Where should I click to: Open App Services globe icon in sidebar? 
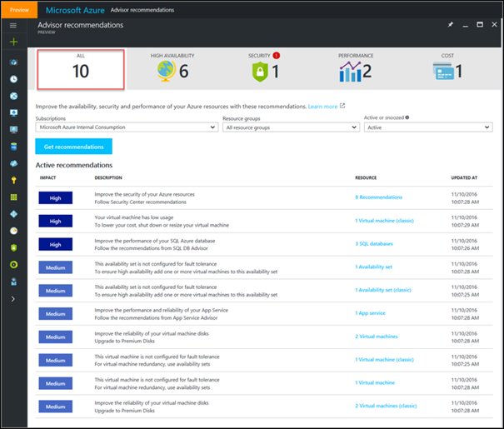tap(13, 96)
